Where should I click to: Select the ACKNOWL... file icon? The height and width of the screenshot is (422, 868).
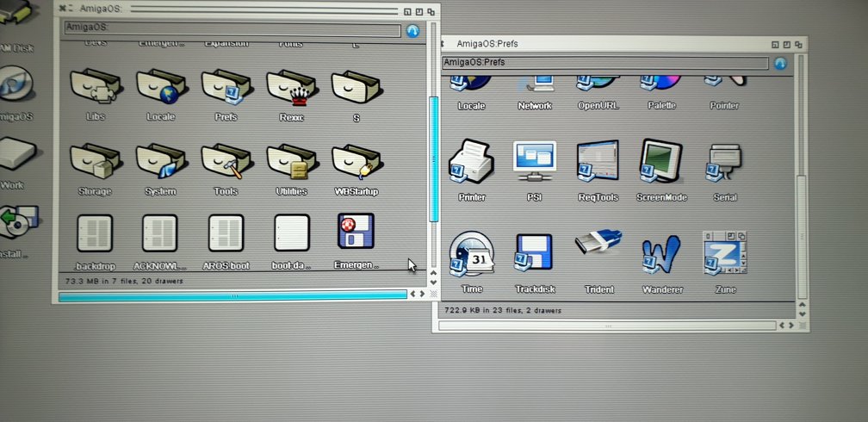(160, 233)
